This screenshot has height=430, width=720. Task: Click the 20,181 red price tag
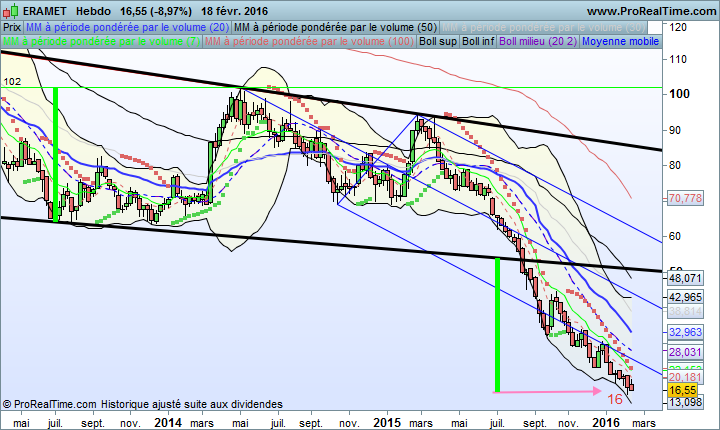pos(685,377)
